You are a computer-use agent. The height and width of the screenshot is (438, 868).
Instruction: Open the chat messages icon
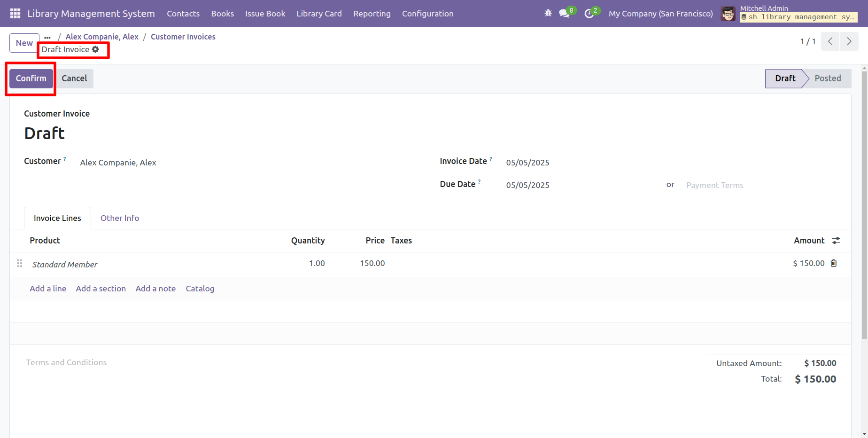click(x=564, y=14)
